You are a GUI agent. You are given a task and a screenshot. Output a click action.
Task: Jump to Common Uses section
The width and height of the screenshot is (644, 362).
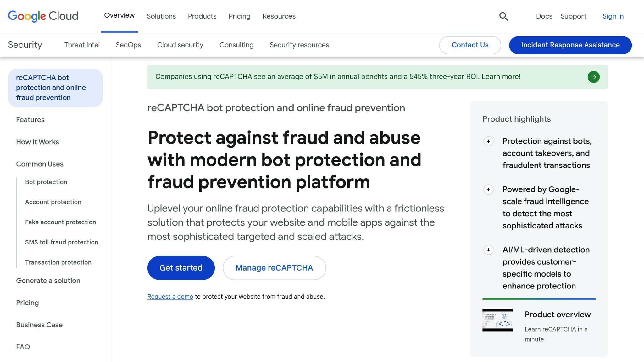pyautogui.click(x=40, y=164)
